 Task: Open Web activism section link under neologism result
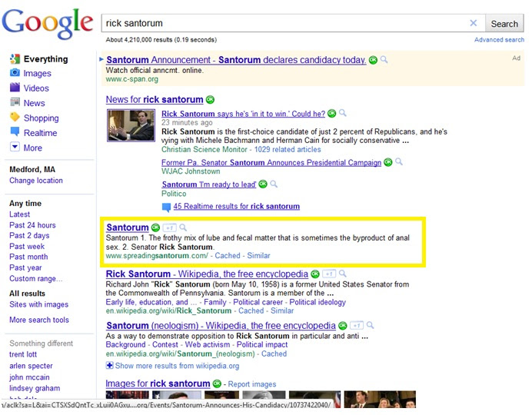pyautogui.click(x=208, y=344)
